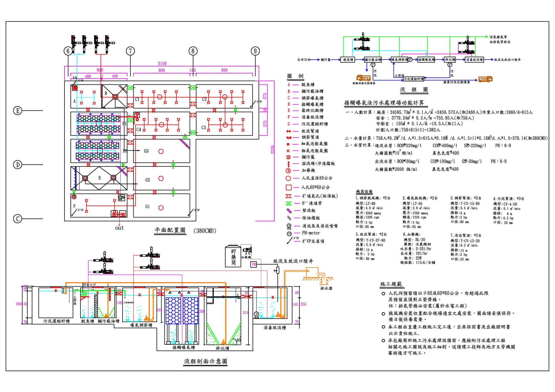555x392 pixels.
Task: Click the 流程圖 title
Action: coord(414,90)
